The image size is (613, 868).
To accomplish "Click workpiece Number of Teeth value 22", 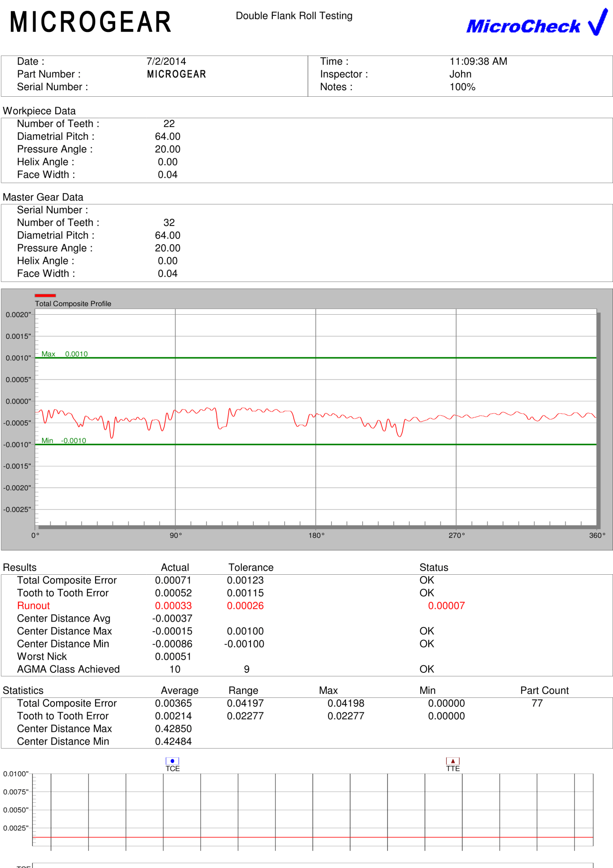I will [169, 124].
